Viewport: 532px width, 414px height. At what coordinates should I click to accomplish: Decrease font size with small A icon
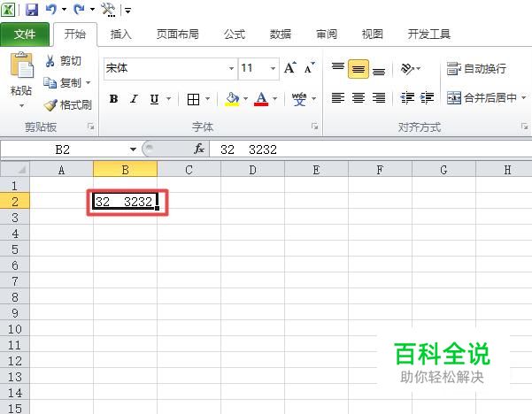310,68
